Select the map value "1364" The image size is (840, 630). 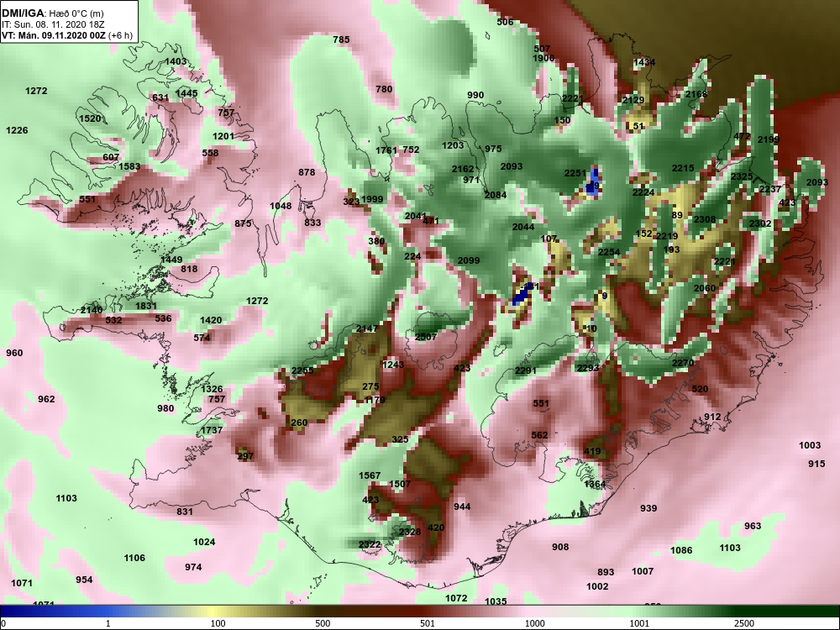coord(596,485)
